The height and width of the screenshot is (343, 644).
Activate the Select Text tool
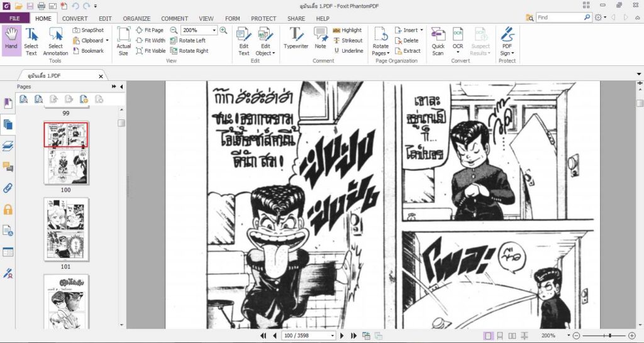pyautogui.click(x=31, y=41)
